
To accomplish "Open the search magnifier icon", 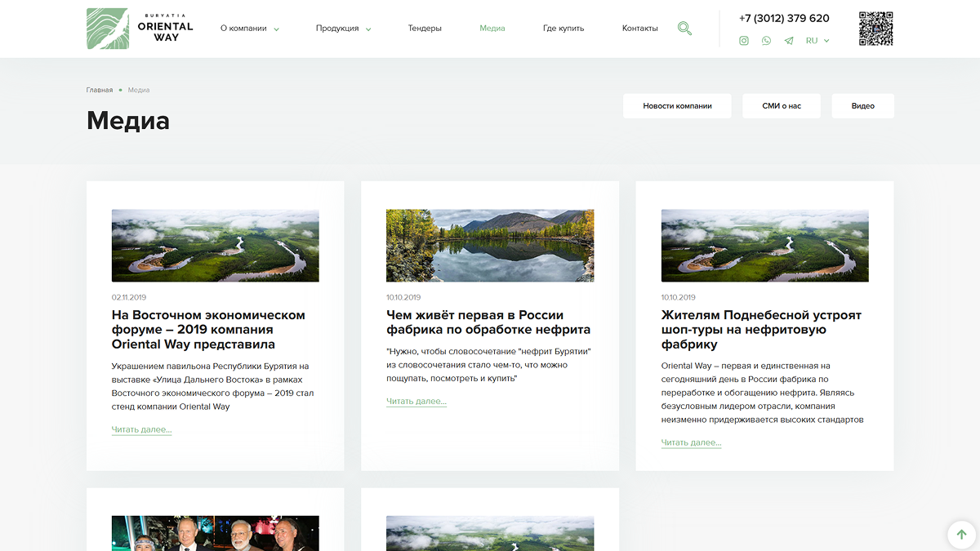I will (x=684, y=29).
